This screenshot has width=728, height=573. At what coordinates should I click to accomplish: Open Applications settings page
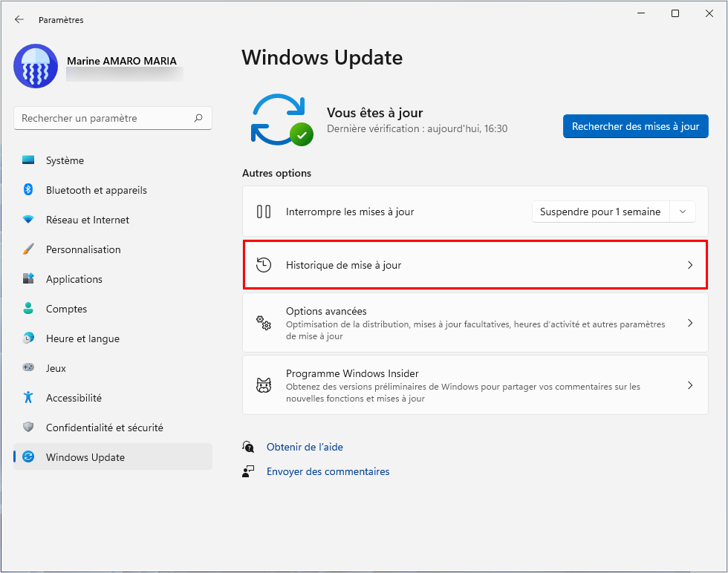coord(113,279)
